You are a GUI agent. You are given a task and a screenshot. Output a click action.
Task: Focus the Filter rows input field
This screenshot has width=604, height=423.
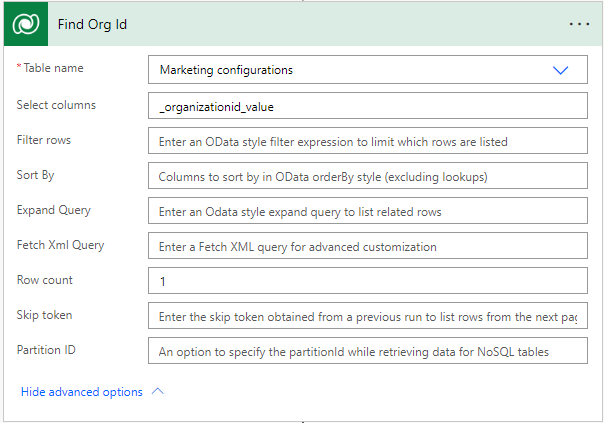(367, 141)
